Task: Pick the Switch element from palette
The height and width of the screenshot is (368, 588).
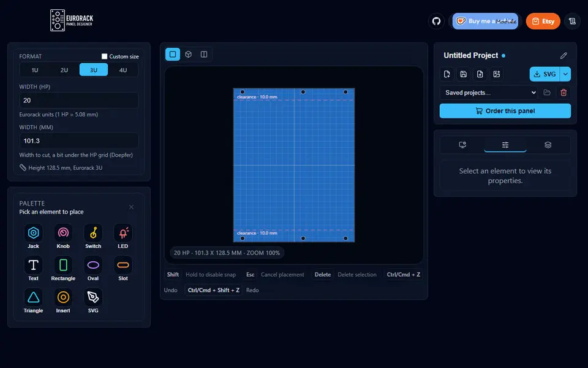Action: [93, 237]
